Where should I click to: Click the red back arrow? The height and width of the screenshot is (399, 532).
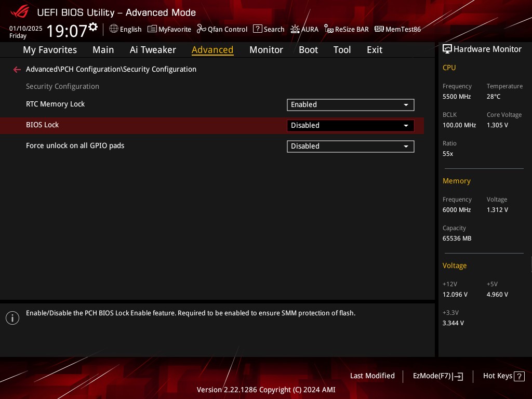coord(17,70)
